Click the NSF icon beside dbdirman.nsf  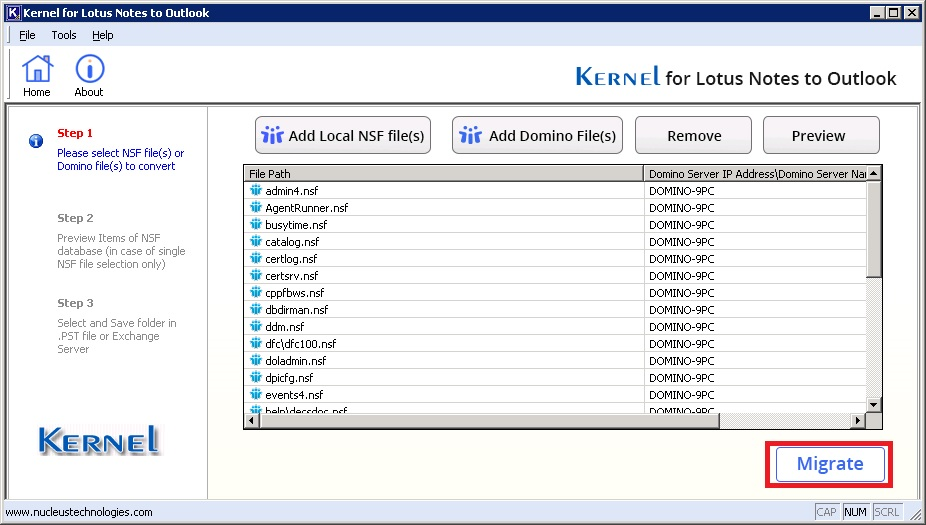click(x=256, y=309)
